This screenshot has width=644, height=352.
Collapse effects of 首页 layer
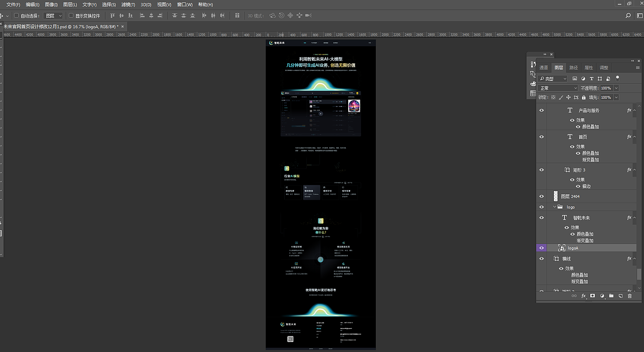coord(634,137)
